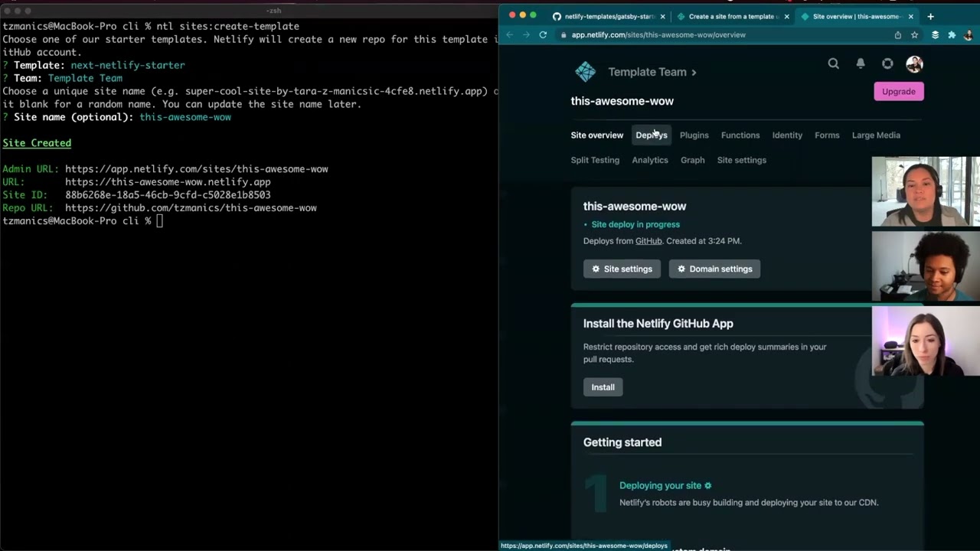
Task: Click the pink Upgrade button
Action: point(899,91)
